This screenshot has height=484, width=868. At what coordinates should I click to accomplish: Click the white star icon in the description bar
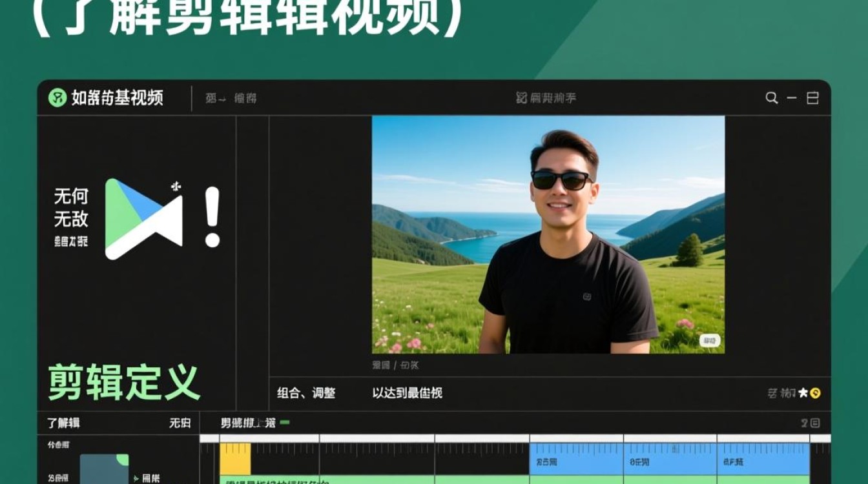click(x=803, y=393)
